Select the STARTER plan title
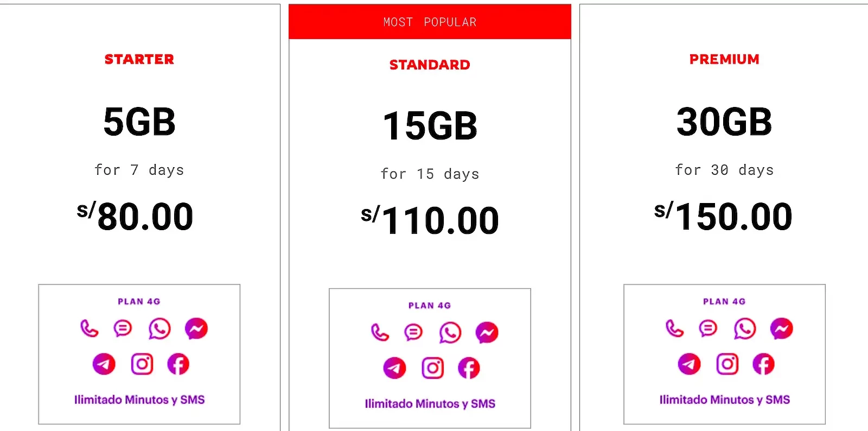 tap(139, 59)
